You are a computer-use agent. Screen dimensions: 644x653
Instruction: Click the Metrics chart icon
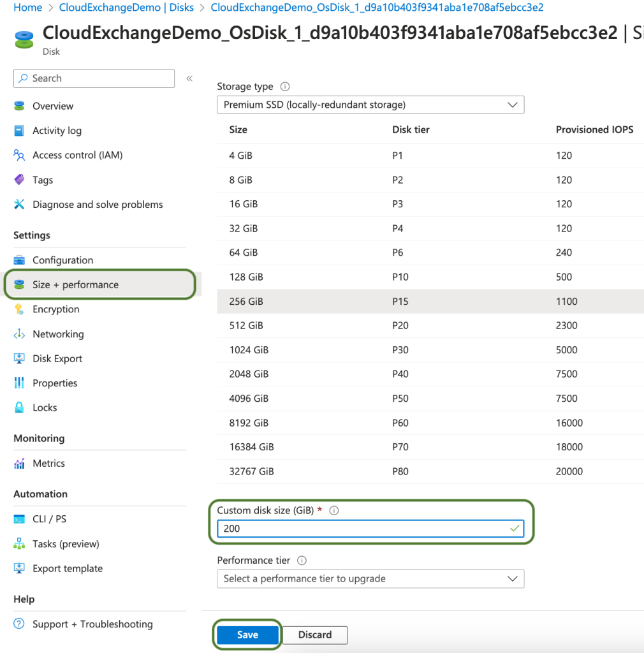19,463
